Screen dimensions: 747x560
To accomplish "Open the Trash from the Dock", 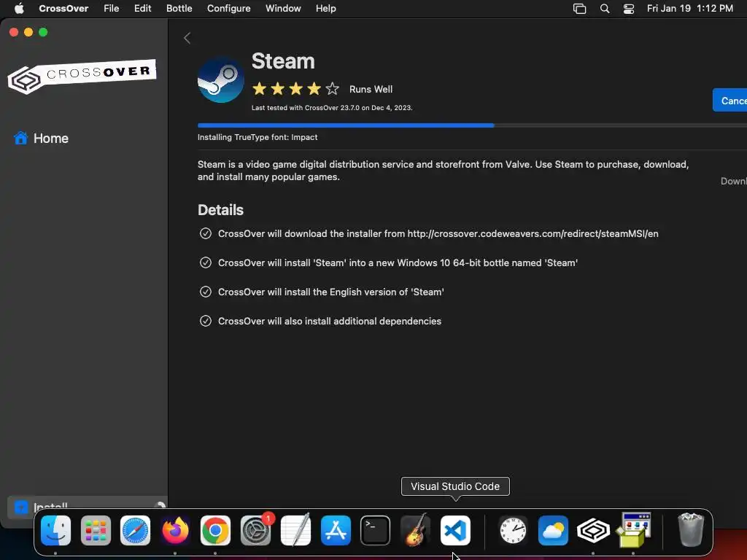I will 690,529.
